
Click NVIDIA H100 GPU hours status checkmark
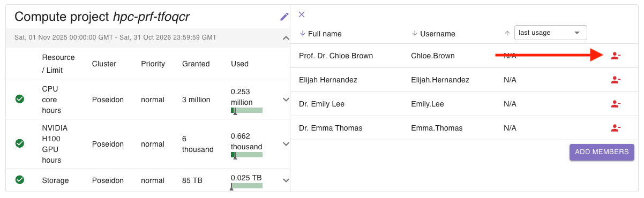coord(20,143)
